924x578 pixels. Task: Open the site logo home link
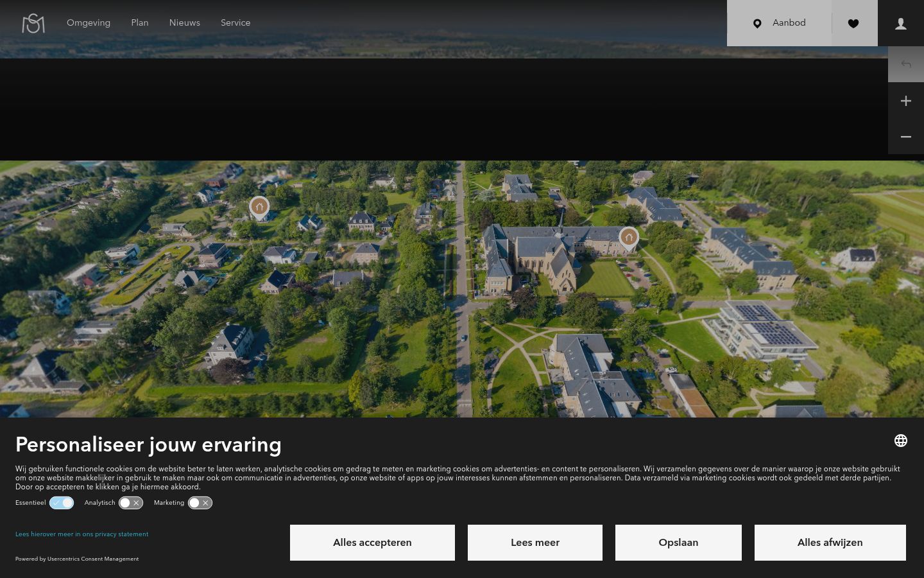pyautogui.click(x=33, y=23)
